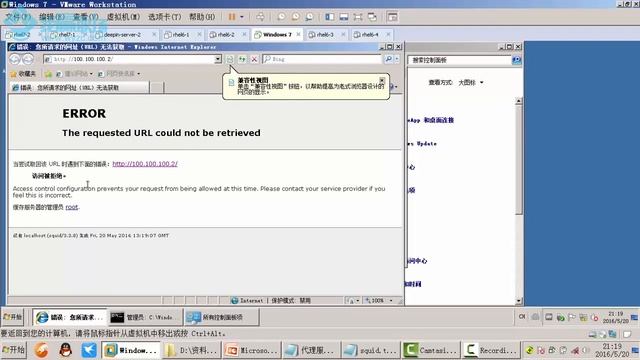
Task: Open the D:\资料 folder taskbar item
Action: click(x=192, y=350)
